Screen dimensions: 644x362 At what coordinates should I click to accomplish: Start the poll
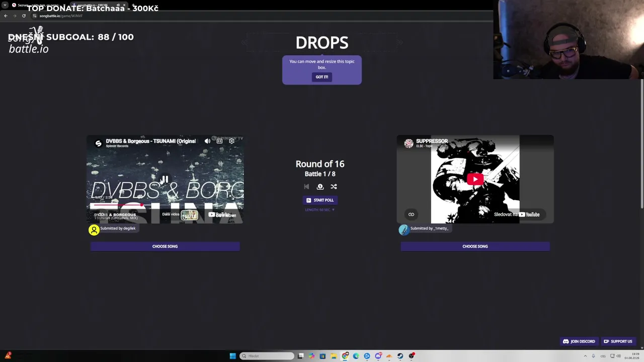click(x=320, y=200)
